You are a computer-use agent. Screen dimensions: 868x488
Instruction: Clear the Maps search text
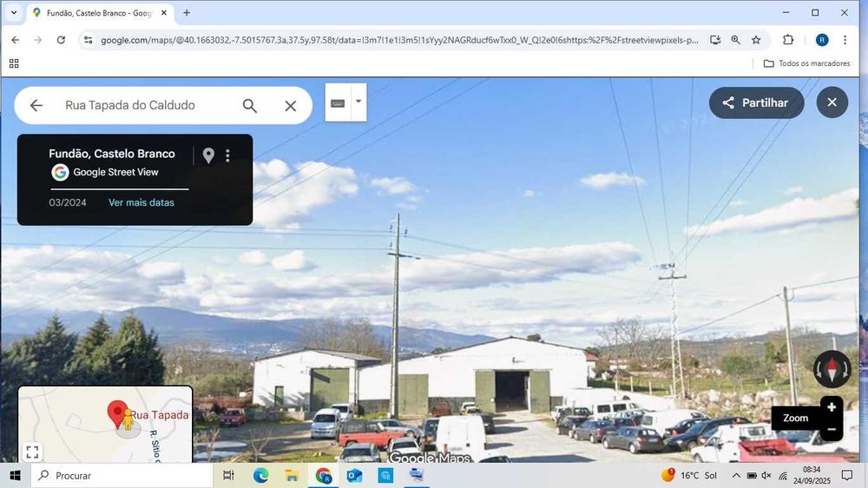291,106
